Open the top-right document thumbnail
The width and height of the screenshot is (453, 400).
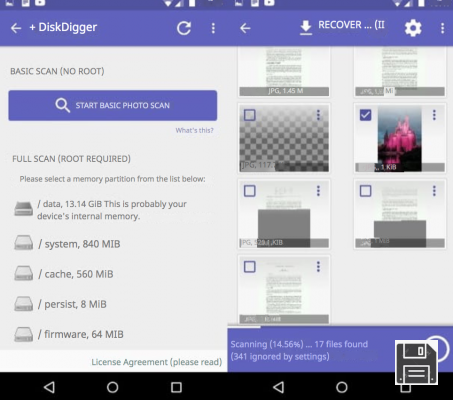(400, 72)
